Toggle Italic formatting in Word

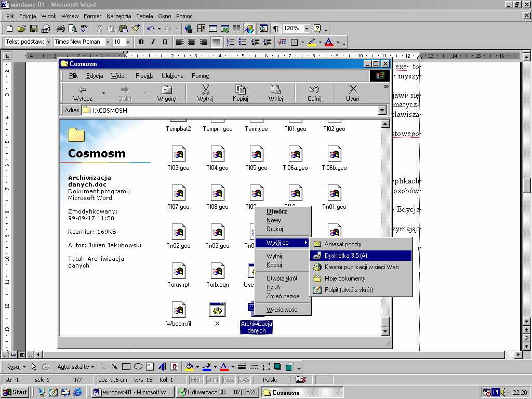tap(153, 42)
